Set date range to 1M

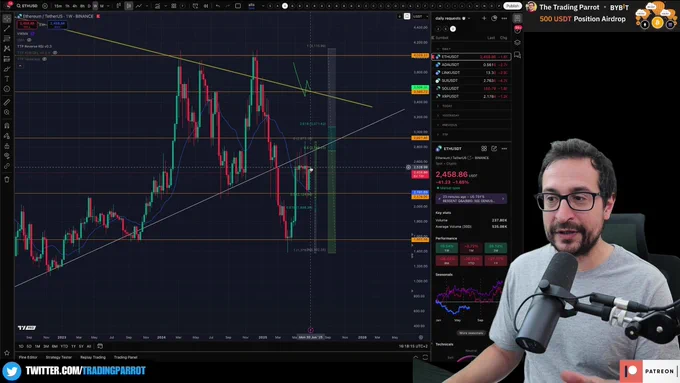pyautogui.click(x=37, y=346)
